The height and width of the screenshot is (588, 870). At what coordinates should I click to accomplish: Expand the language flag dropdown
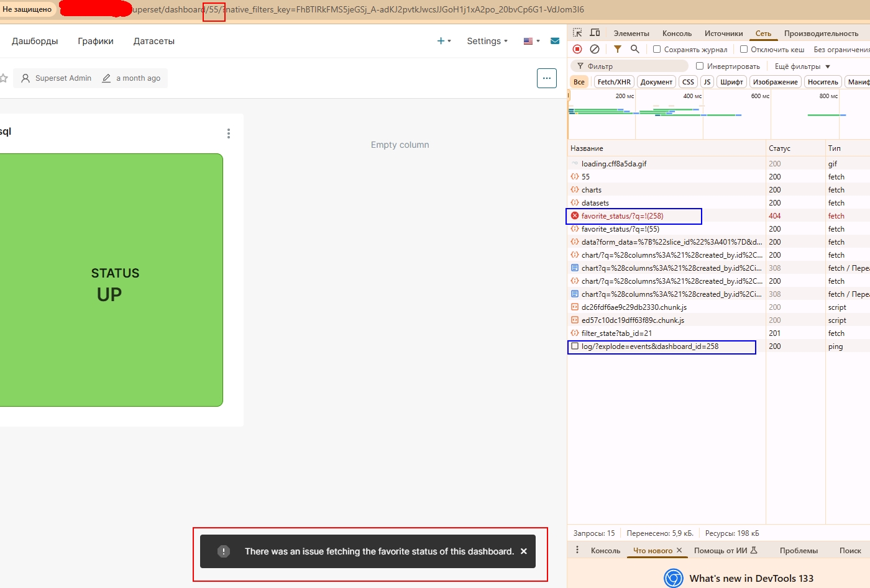(x=531, y=41)
